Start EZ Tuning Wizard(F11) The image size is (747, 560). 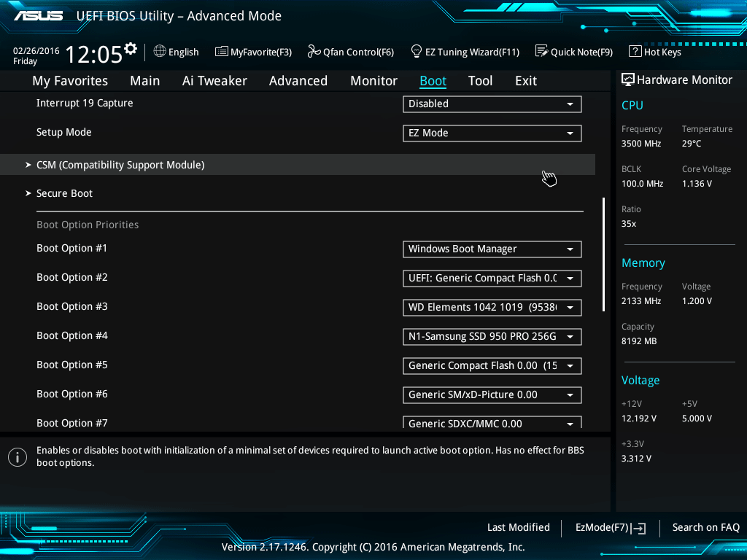pyautogui.click(x=465, y=52)
